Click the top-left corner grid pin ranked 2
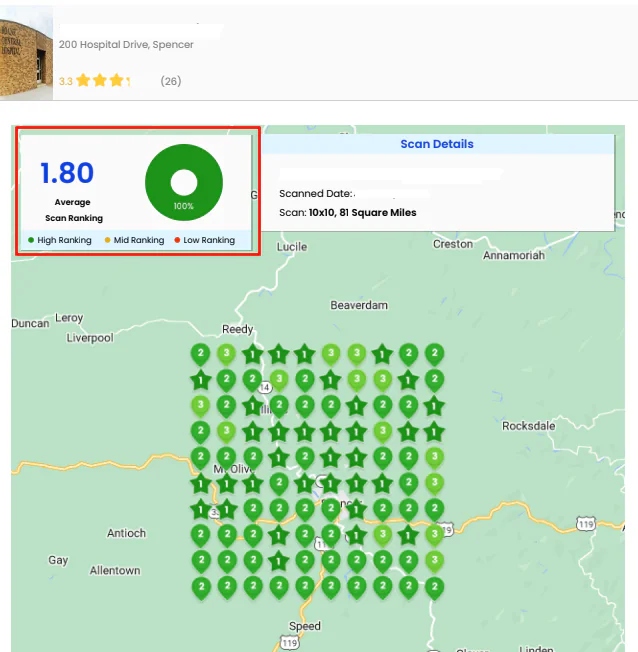The image size is (638, 652). [200, 355]
